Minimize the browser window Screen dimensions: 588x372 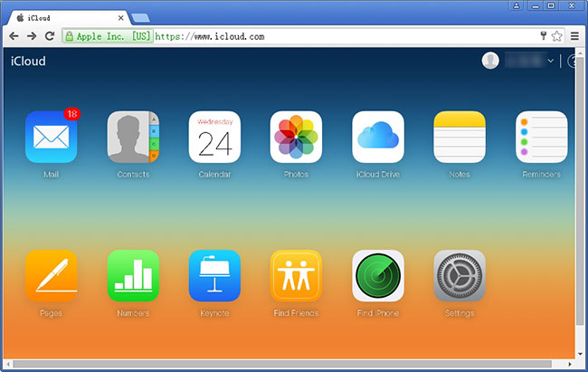coord(536,5)
